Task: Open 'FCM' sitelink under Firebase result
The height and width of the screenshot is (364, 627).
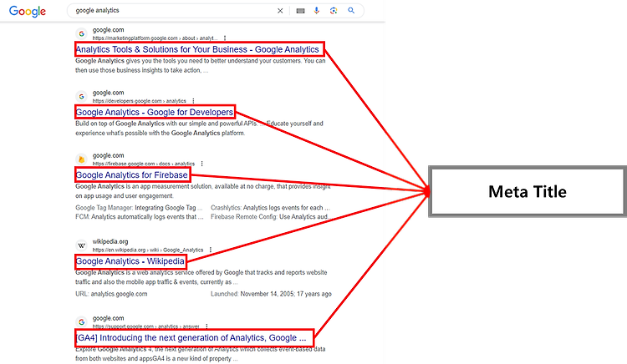Action: click(x=83, y=217)
